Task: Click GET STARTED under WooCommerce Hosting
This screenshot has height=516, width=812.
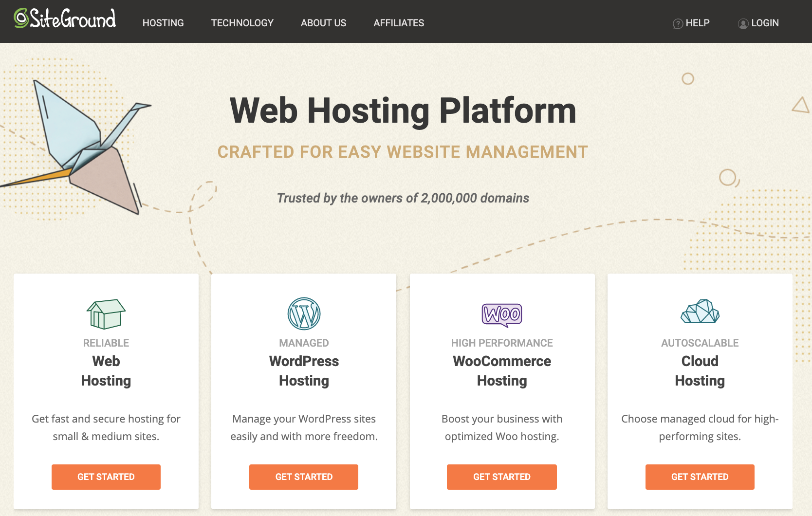Action: pos(502,477)
